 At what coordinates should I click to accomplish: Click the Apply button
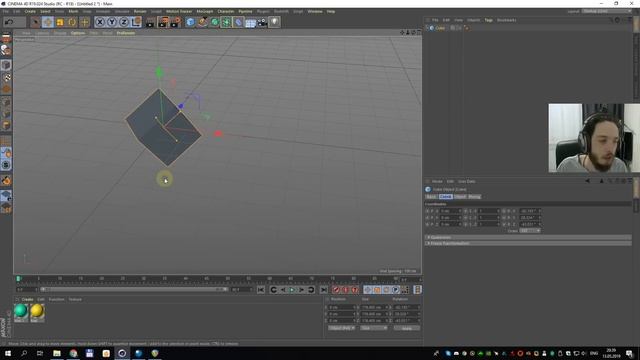coord(407,328)
